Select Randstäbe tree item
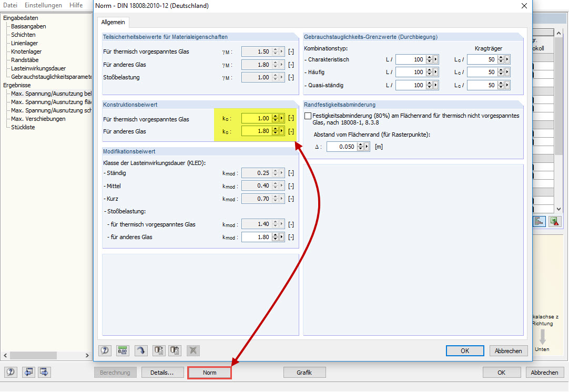 click(x=25, y=60)
